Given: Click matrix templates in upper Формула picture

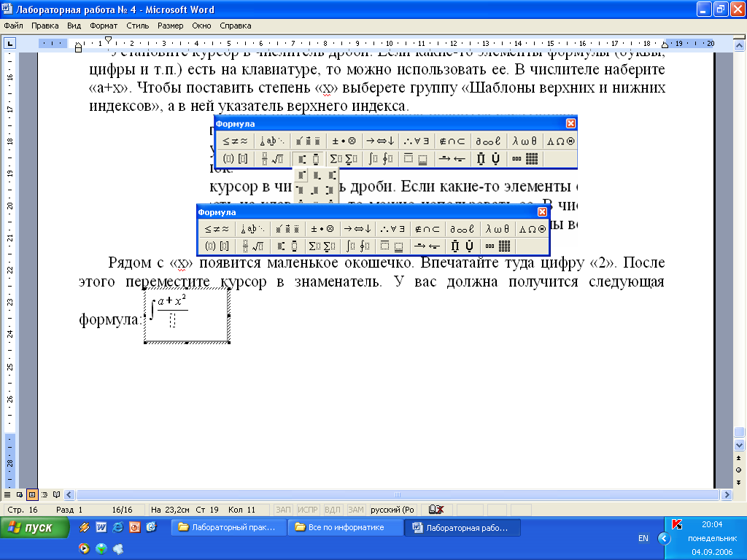Looking at the screenshot, I should [x=525, y=158].
